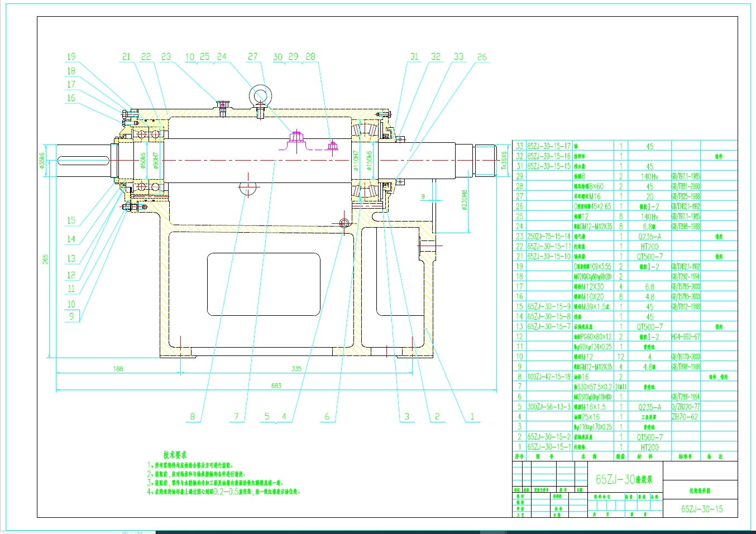Viewport: 756px width, 534px height.
Task: Click the 65ZJ-30-15-11 drawing number cell
Action: (x=549, y=247)
